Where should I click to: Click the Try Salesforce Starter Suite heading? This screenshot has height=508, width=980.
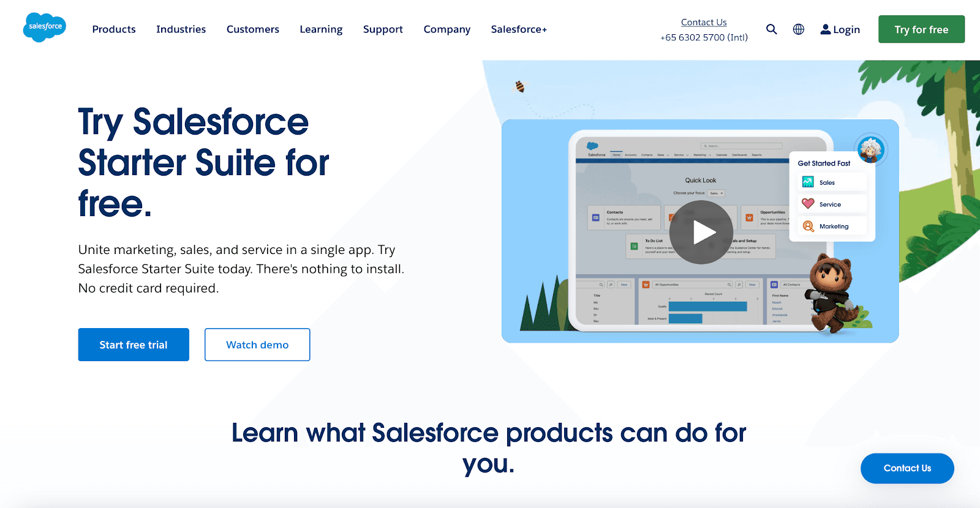click(203, 162)
